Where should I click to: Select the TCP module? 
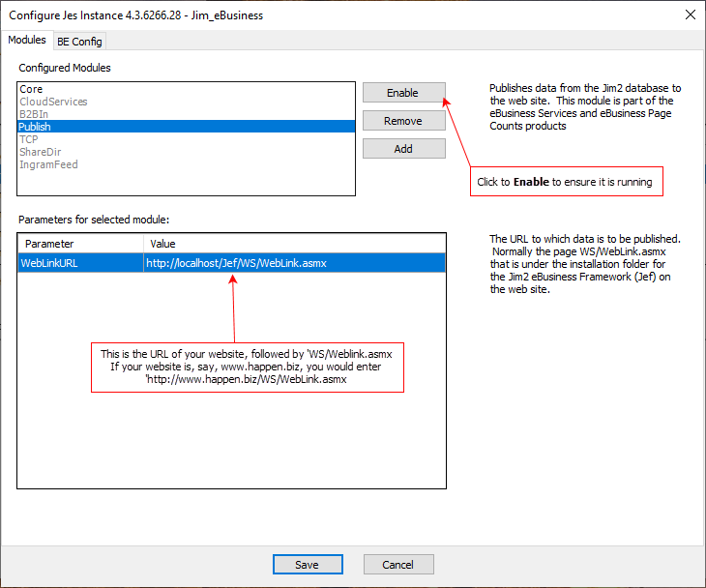186,139
